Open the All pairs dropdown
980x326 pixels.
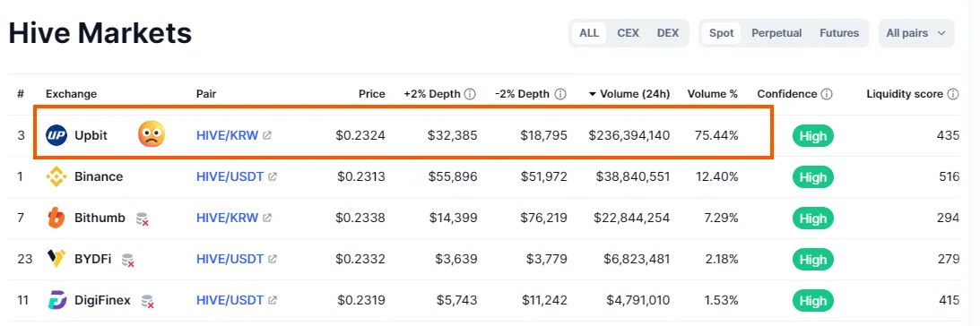pyautogui.click(x=916, y=33)
